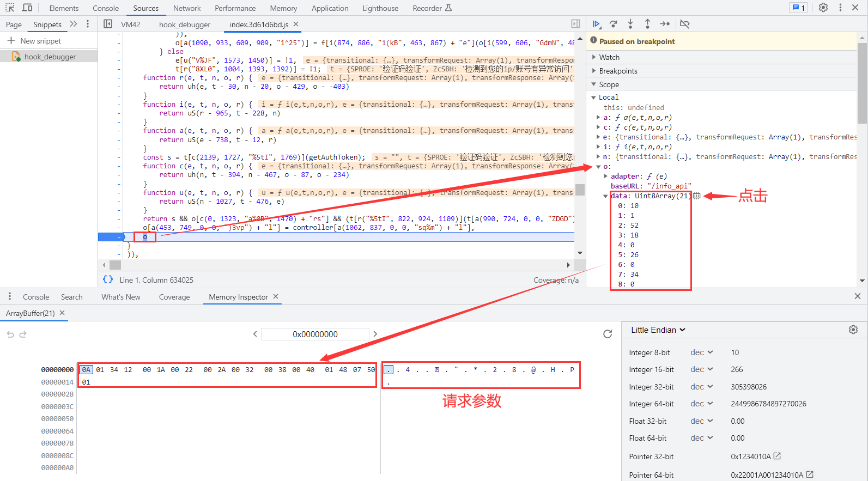
Task: Change Integer 8-bit format dropdown
Action: click(701, 352)
